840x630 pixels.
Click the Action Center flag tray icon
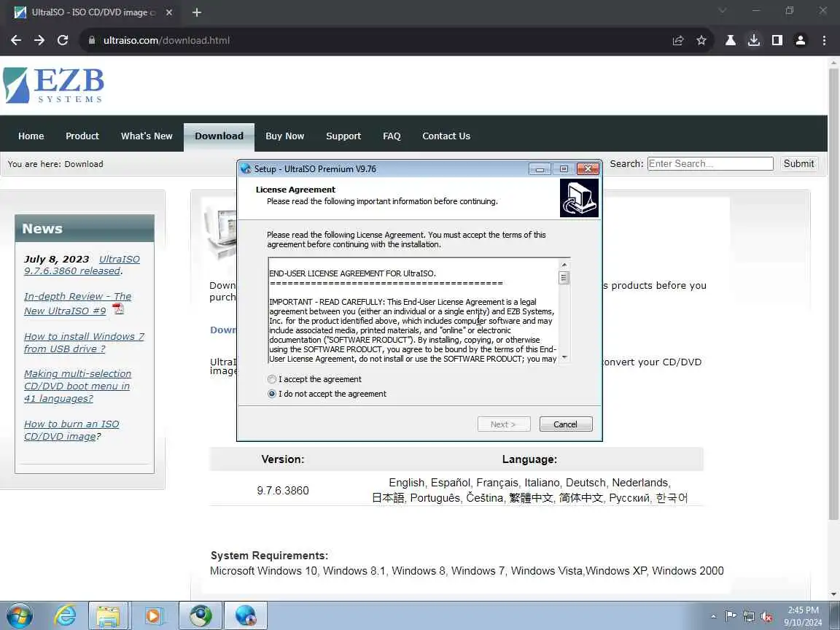(730, 617)
